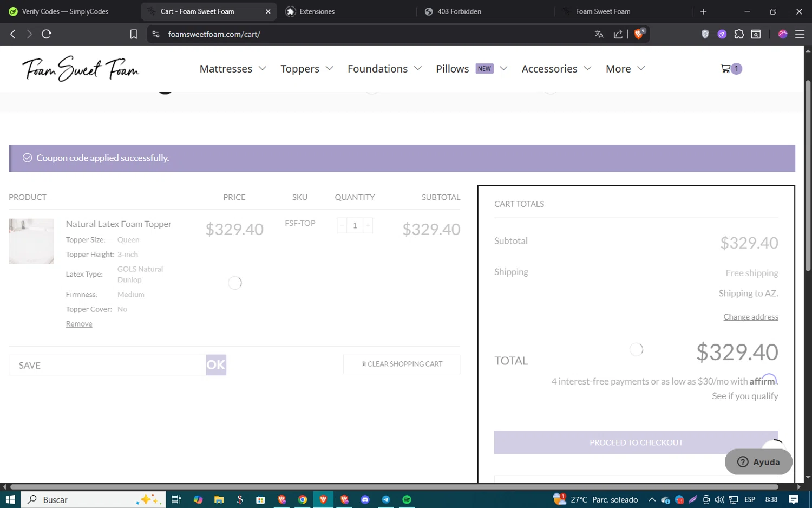View site information icon in address bar
The width and height of the screenshot is (812, 508).
tap(156, 34)
